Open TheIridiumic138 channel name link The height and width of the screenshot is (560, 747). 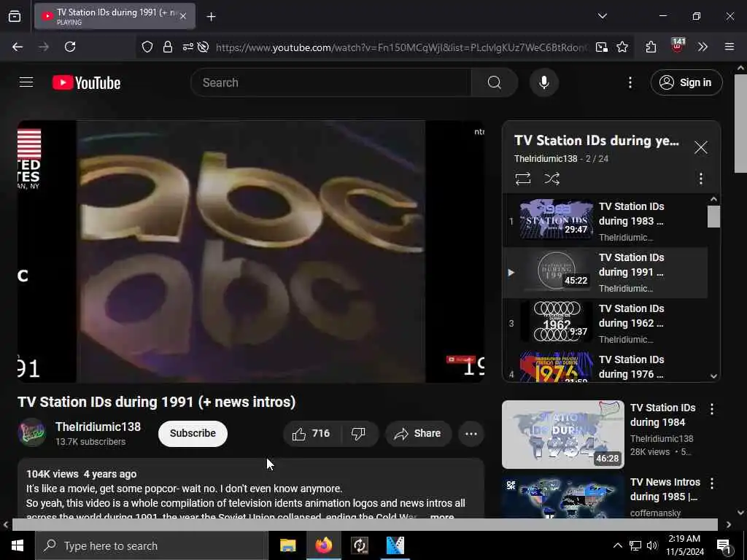tap(98, 427)
